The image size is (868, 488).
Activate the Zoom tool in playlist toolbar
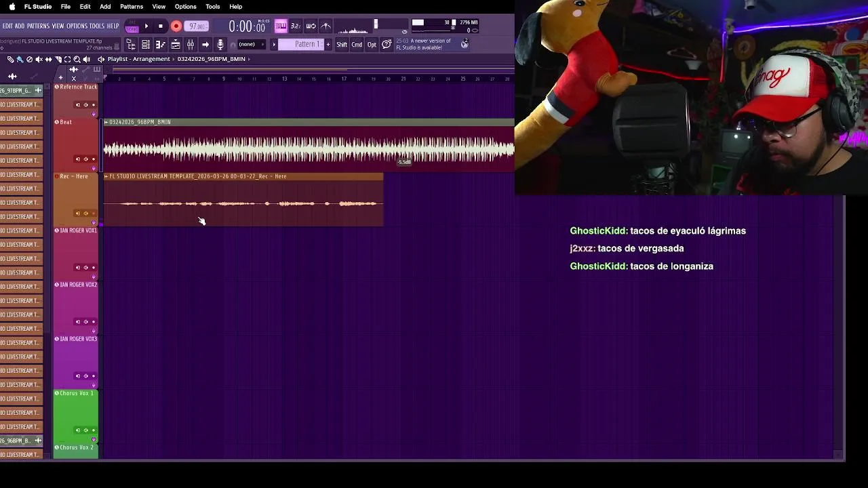click(x=77, y=60)
